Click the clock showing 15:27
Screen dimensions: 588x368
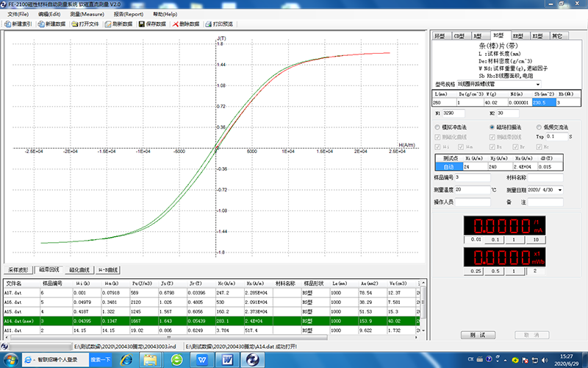coord(566,356)
